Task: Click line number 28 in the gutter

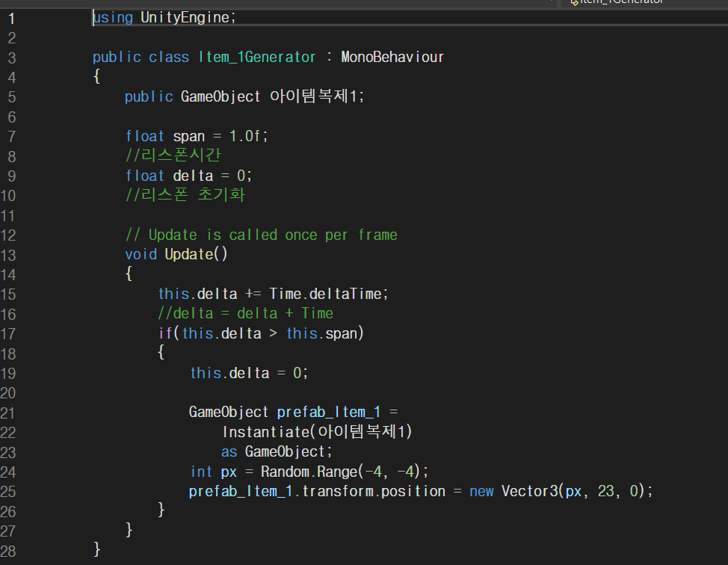Action: tap(8, 551)
